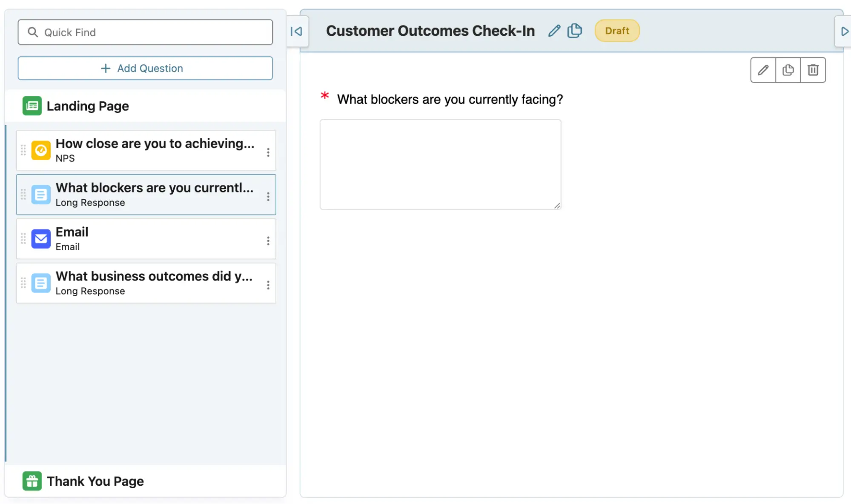Open options menu for business outcomes question
This screenshot has height=504, width=851.
268,285
